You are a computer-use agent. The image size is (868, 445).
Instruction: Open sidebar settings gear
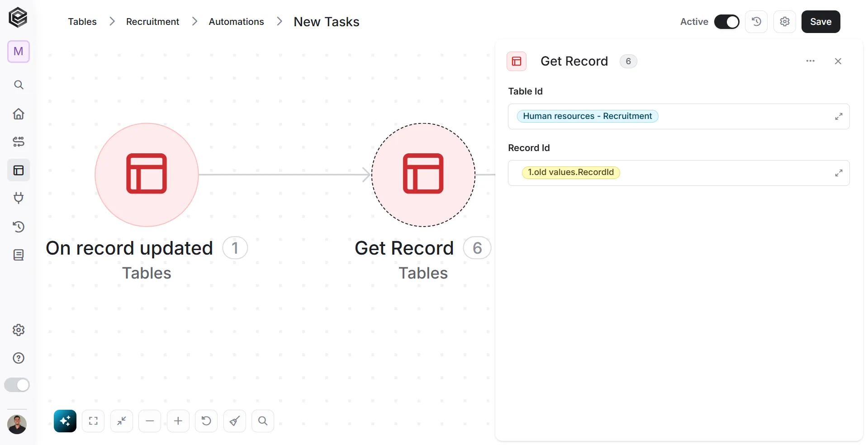coord(19,330)
